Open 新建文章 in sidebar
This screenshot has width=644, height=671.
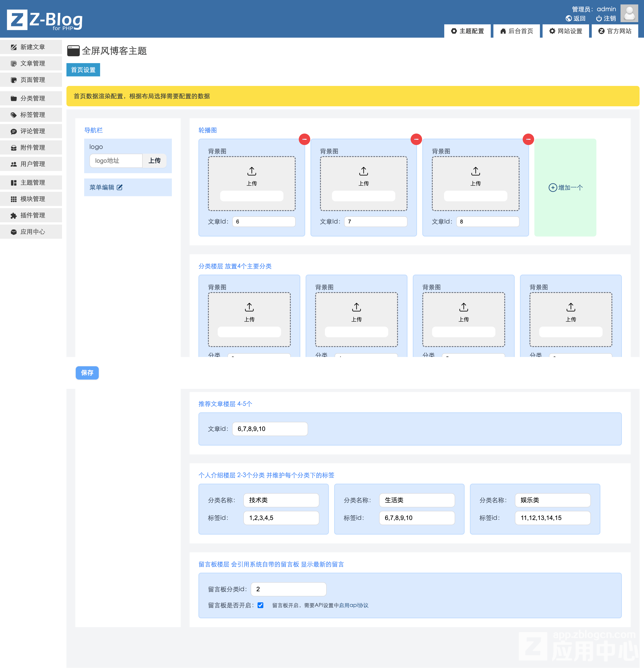(x=31, y=47)
